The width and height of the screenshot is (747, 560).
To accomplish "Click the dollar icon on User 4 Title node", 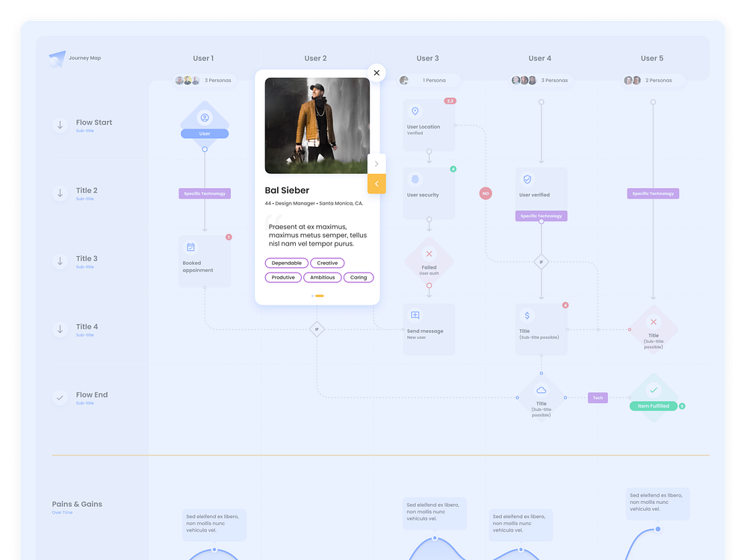I will (527, 317).
